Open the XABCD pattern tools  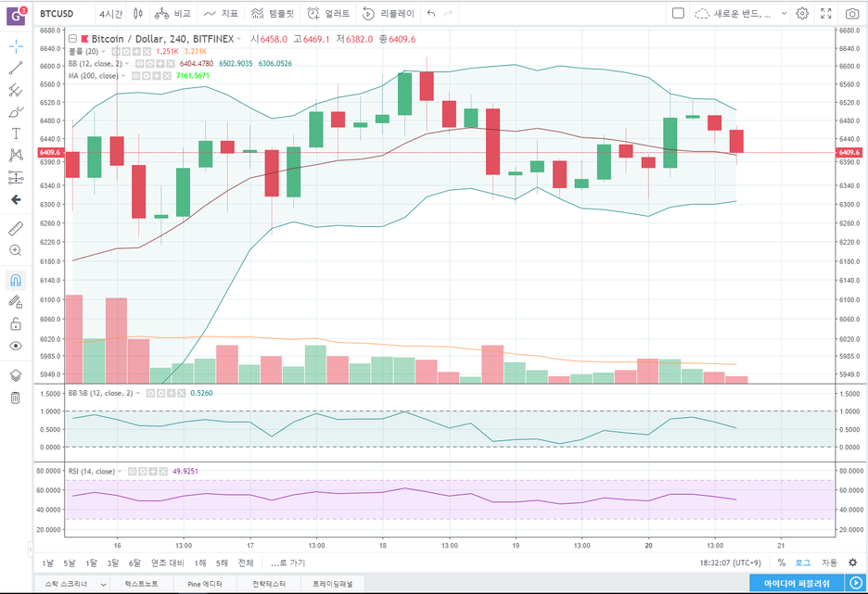click(x=16, y=155)
